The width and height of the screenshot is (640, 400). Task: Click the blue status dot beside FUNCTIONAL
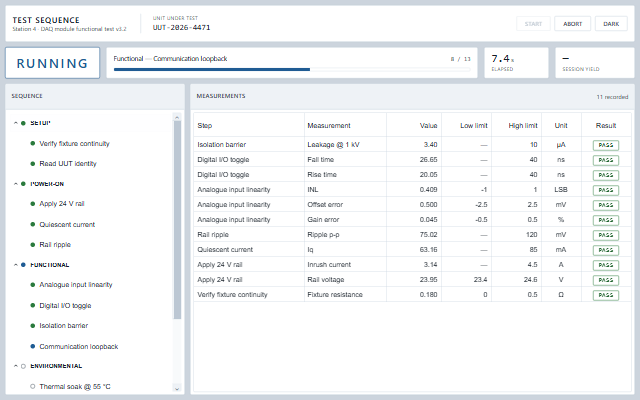pos(23,265)
